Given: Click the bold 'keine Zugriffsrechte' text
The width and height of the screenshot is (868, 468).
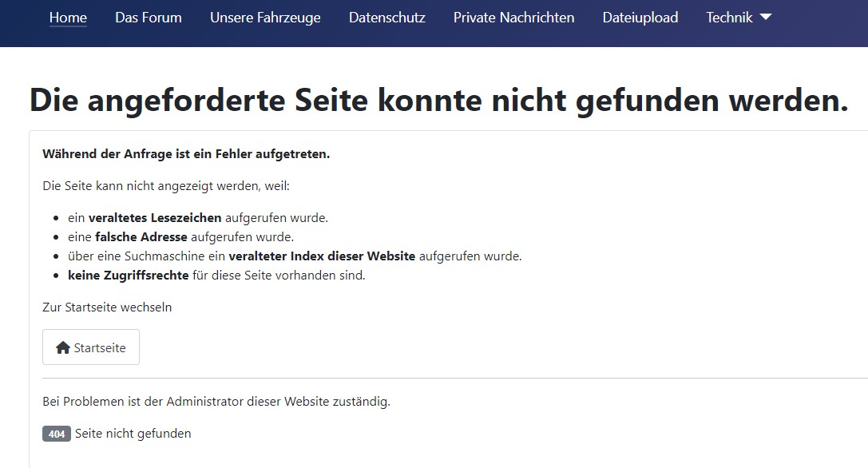Looking at the screenshot, I should [x=128, y=276].
